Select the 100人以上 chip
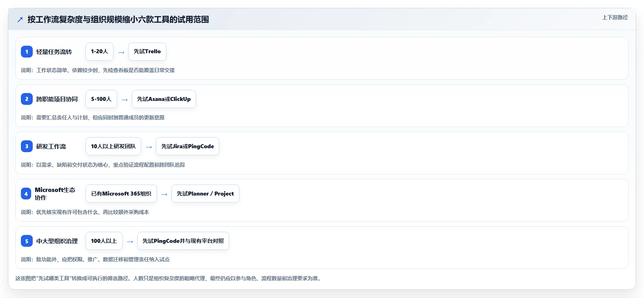This screenshot has height=298, width=644. pos(104,241)
